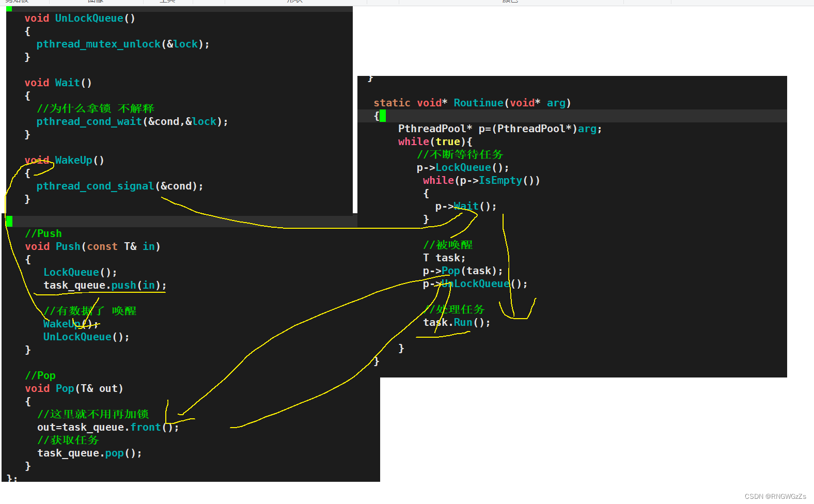Click the 'p->Wait();' call
This screenshot has height=504, width=814.
tap(466, 206)
